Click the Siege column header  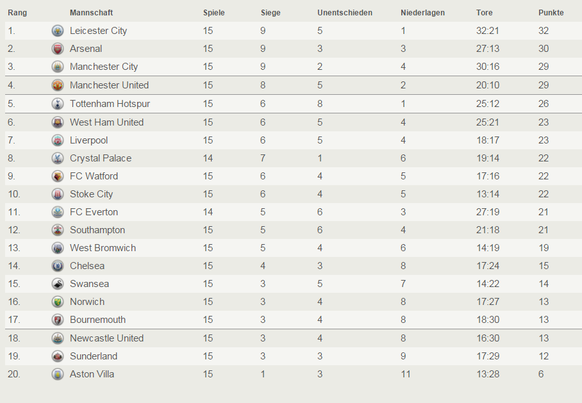270,13
